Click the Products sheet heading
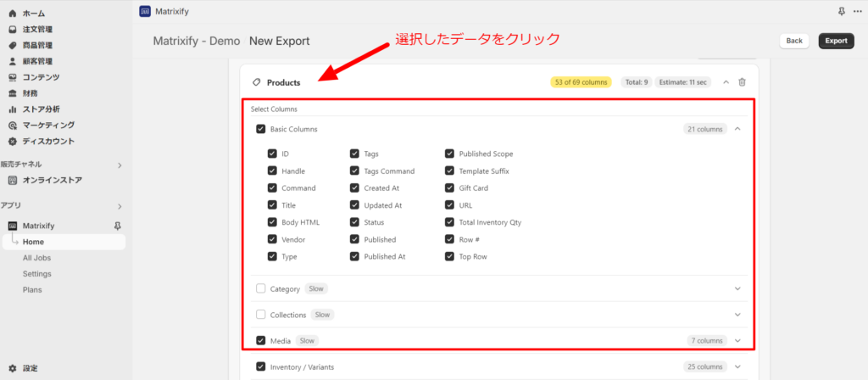This screenshot has width=868, height=380. click(283, 82)
